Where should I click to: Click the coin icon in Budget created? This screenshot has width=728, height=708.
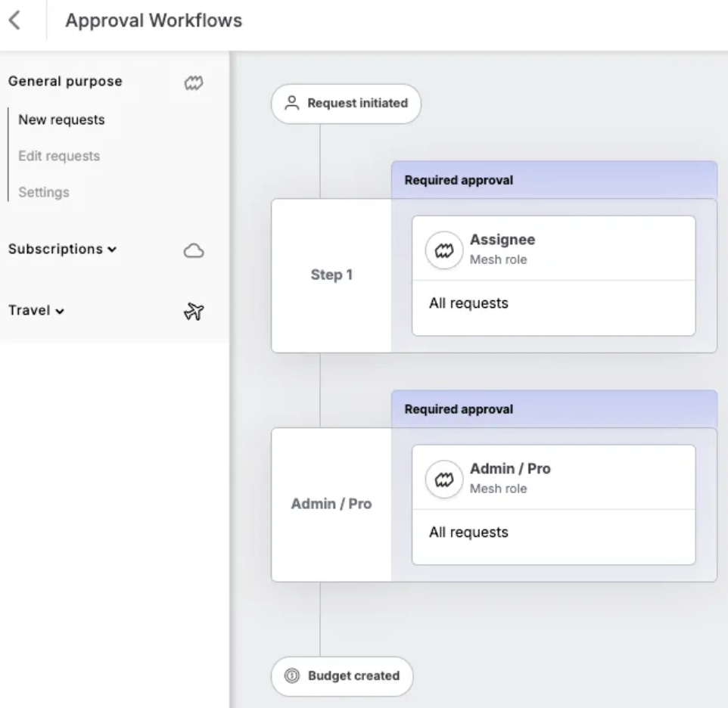tap(292, 675)
